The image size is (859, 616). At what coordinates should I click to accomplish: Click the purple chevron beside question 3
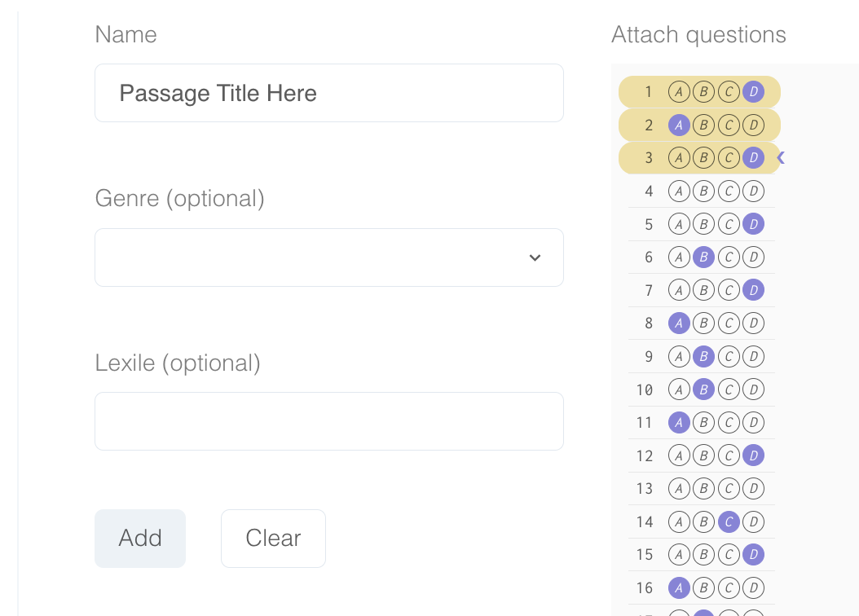pyautogui.click(x=782, y=158)
